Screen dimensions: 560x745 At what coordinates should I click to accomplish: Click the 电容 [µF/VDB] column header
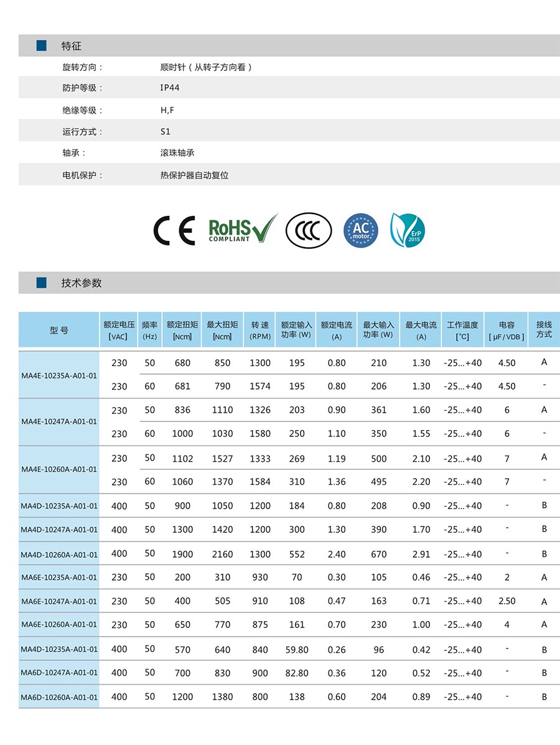506,330
